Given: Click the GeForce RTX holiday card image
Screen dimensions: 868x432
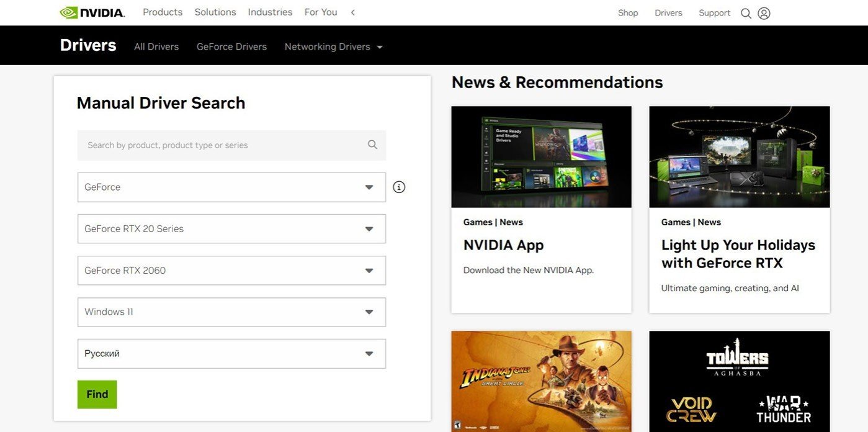Looking at the screenshot, I should [740, 157].
